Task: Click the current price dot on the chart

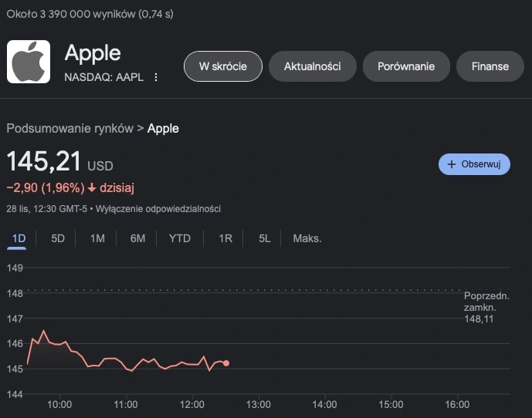Action: (x=226, y=363)
